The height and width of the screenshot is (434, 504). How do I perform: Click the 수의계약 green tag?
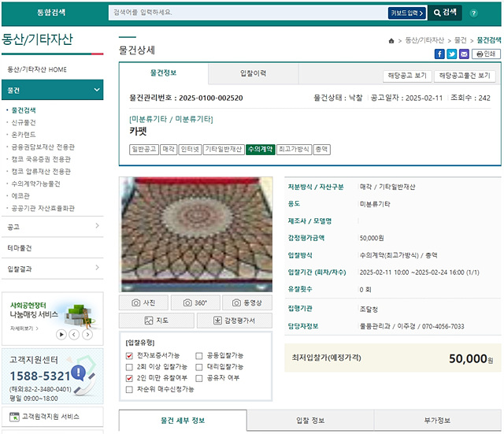[x=261, y=150]
